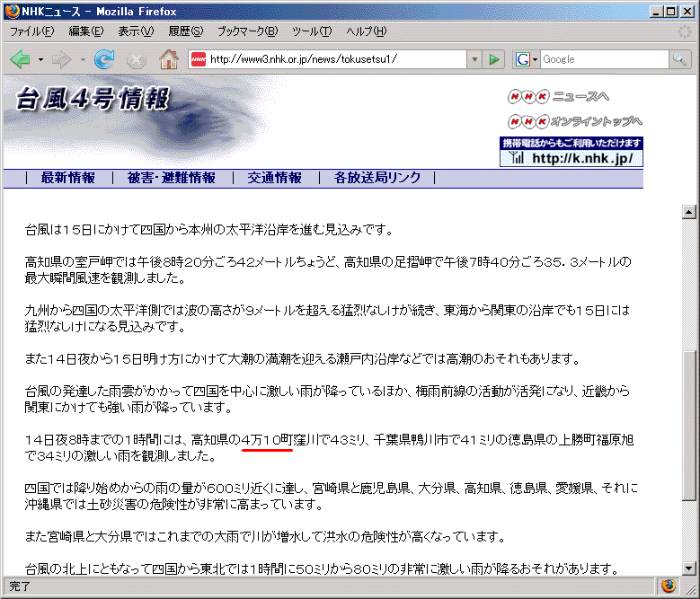This screenshot has width=700, height=599.
Task: Click the green Back arrow button
Action: point(21,59)
